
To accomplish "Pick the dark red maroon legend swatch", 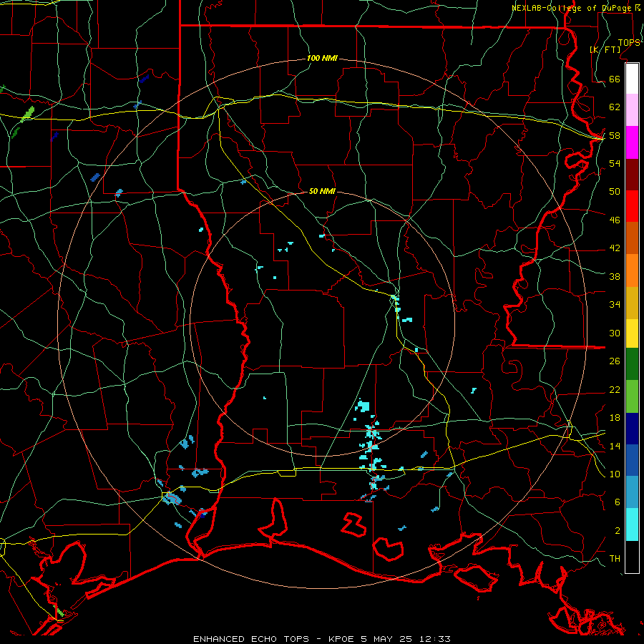I will click(632, 175).
